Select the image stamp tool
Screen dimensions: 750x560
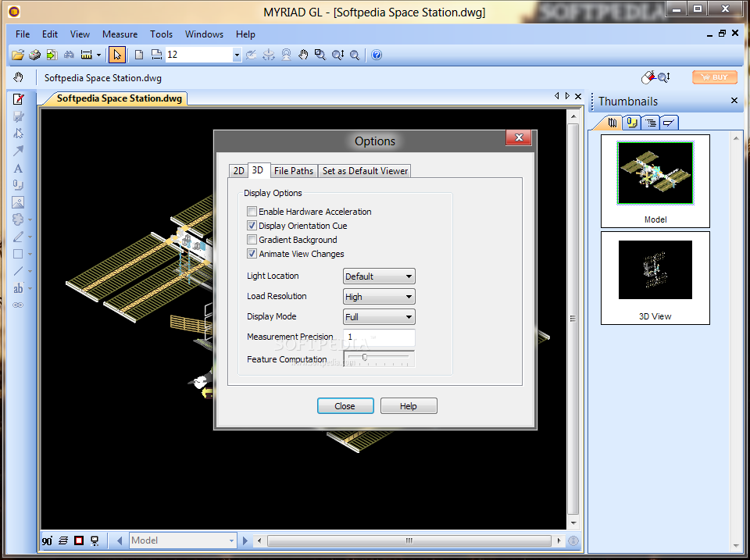pos(18,202)
